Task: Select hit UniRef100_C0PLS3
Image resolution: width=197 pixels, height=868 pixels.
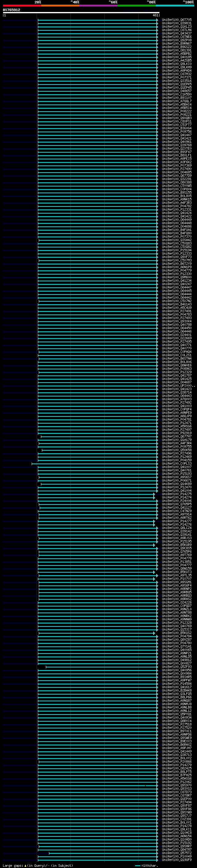Action: pos(176,464)
